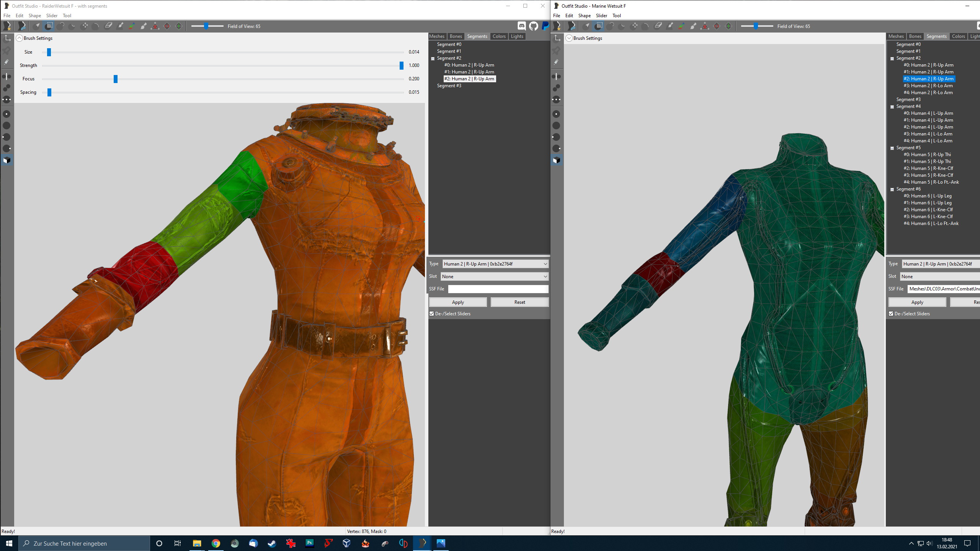This screenshot has height=551, width=980.
Task: Toggle De-/Select Sliders checkbox in left window
Action: (x=432, y=313)
